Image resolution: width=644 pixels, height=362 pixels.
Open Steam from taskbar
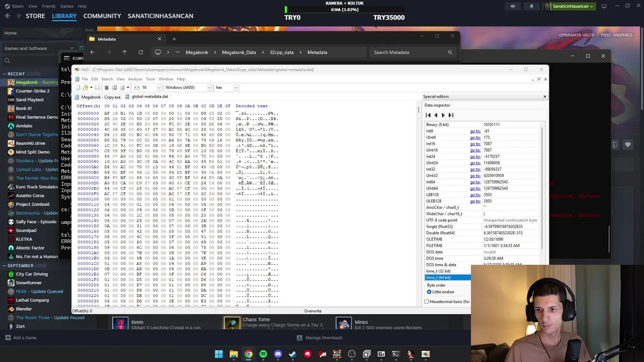pos(293,354)
